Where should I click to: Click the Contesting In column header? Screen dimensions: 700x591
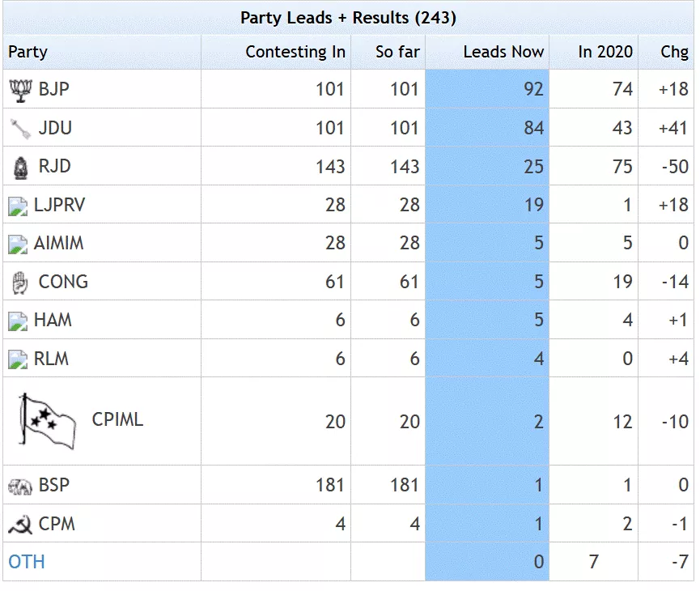click(x=295, y=52)
